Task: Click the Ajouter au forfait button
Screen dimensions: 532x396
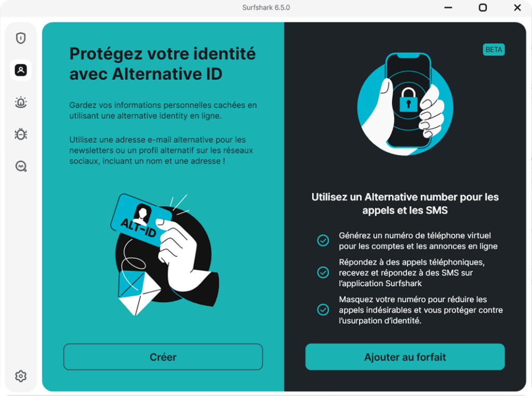Action: pyautogui.click(x=405, y=357)
